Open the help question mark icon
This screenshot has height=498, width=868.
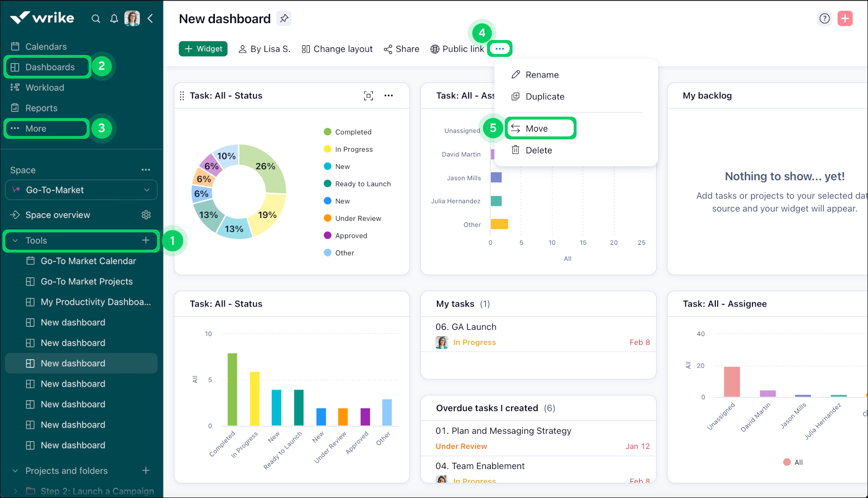click(825, 18)
